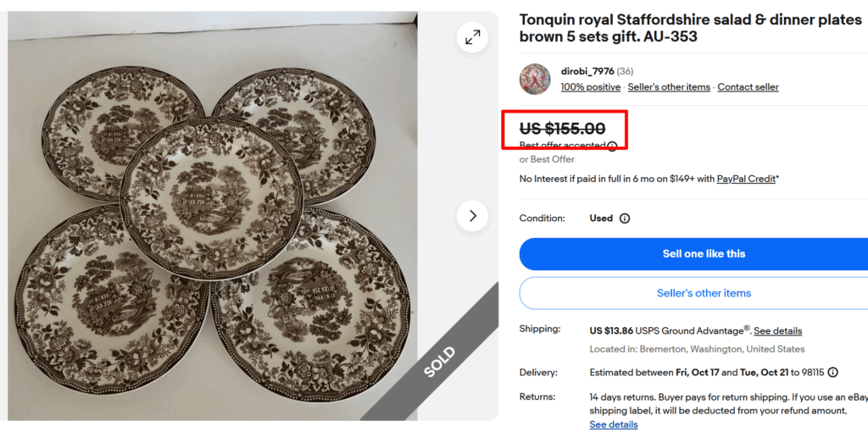868x432 pixels.
Task: Click the crossed-out US $155.00 price
Action: tap(562, 129)
